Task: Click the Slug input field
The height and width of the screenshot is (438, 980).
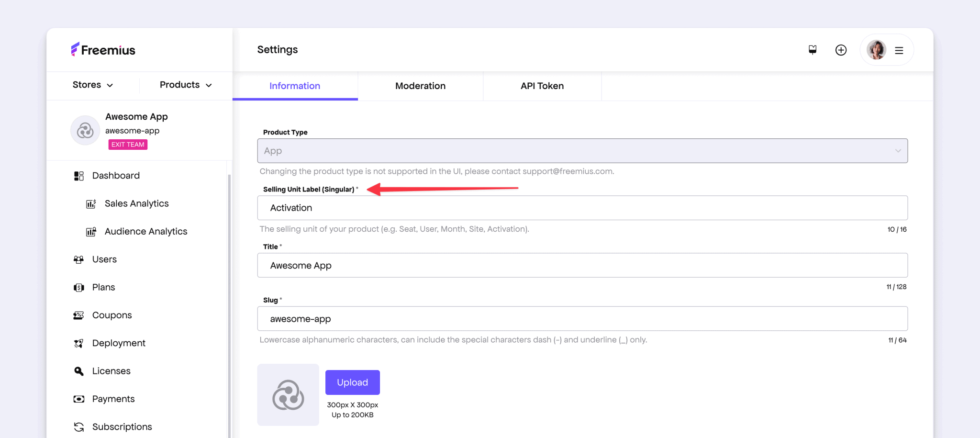Action: [x=582, y=319]
